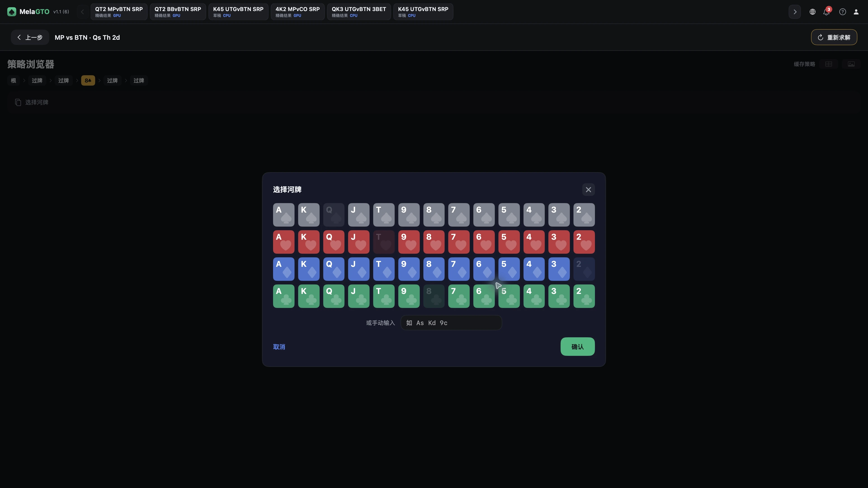
Task: Pick the King of hearts card
Action: coord(309,242)
